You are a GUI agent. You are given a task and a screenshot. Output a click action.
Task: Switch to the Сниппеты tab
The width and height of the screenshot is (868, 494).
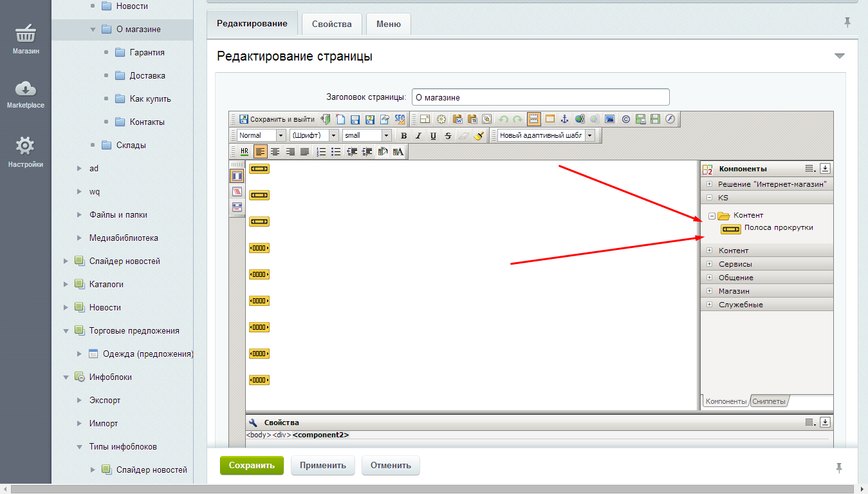click(769, 401)
